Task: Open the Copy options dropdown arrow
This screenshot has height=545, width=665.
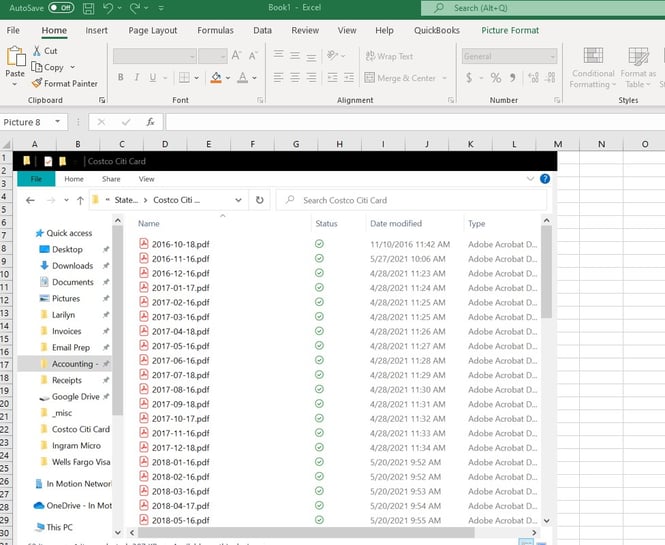Action: pyautogui.click(x=73, y=67)
